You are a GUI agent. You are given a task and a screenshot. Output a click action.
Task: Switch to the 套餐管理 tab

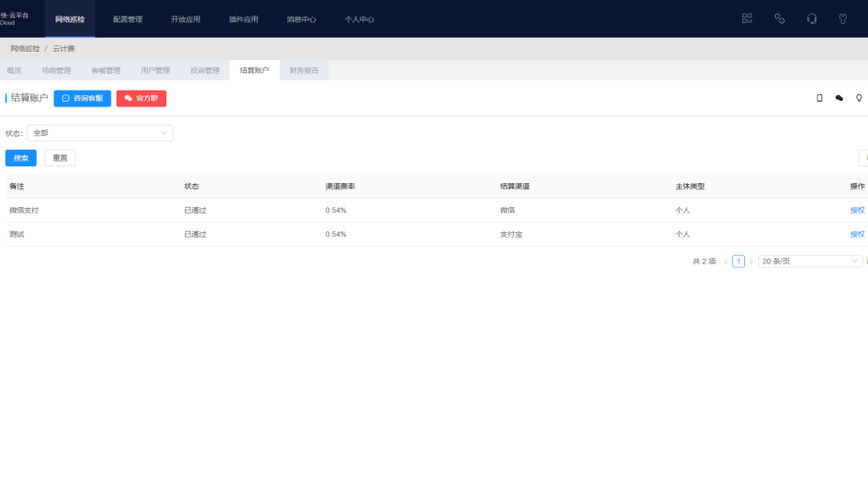tap(105, 70)
